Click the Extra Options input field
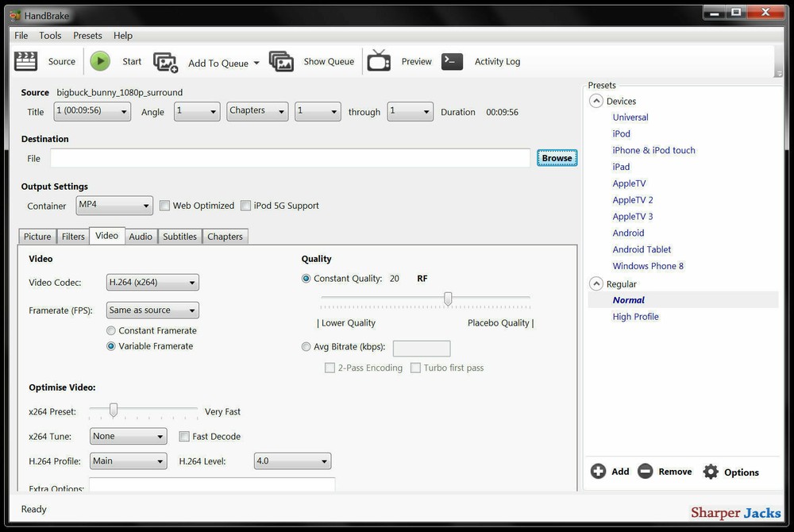Viewport: 794px width, 532px height. pyautogui.click(x=212, y=485)
